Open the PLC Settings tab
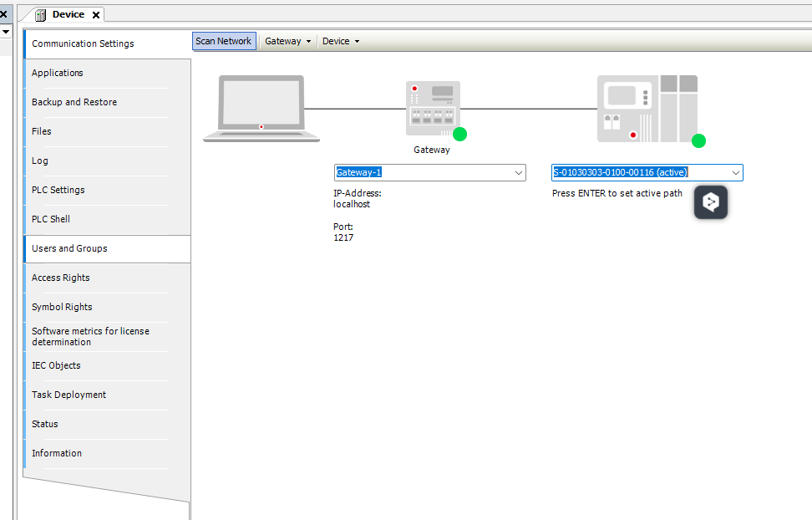This screenshot has height=520, width=812. [108, 190]
